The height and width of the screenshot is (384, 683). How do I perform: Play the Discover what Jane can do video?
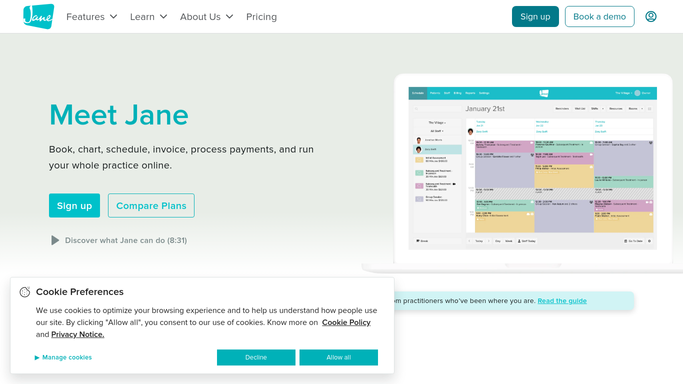click(x=54, y=240)
